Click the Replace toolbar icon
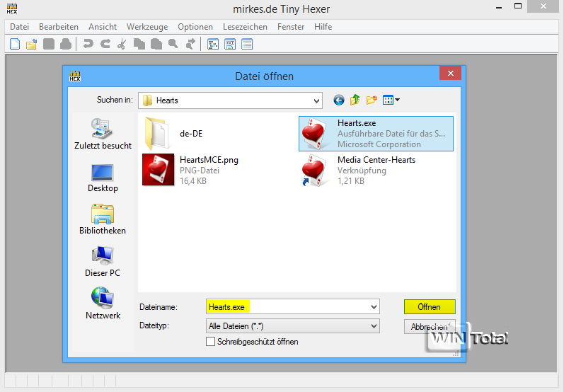This screenshot has height=392, width=564. 190,45
